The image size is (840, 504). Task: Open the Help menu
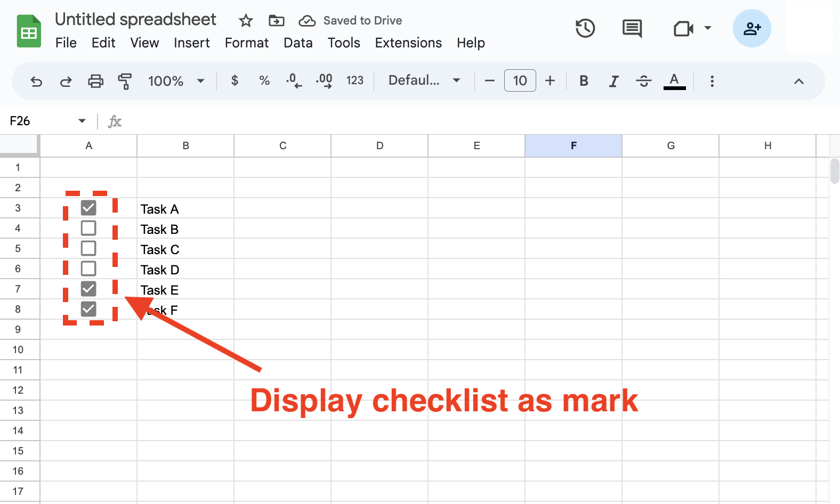[471, 43]
